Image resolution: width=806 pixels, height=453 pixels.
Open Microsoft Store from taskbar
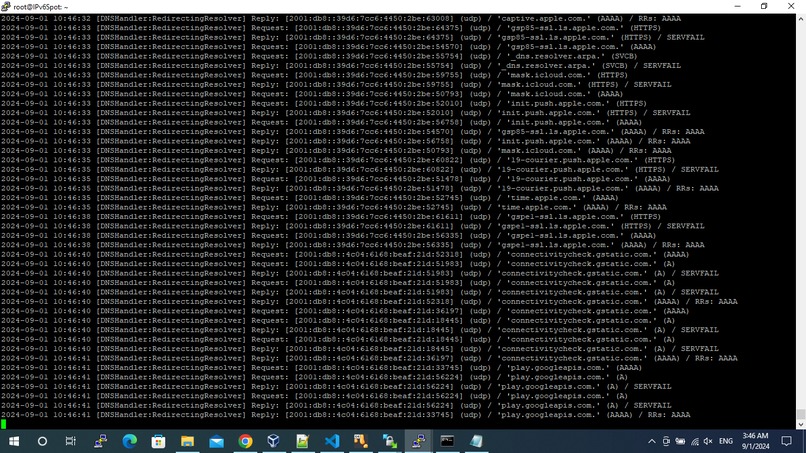[158, 441]
